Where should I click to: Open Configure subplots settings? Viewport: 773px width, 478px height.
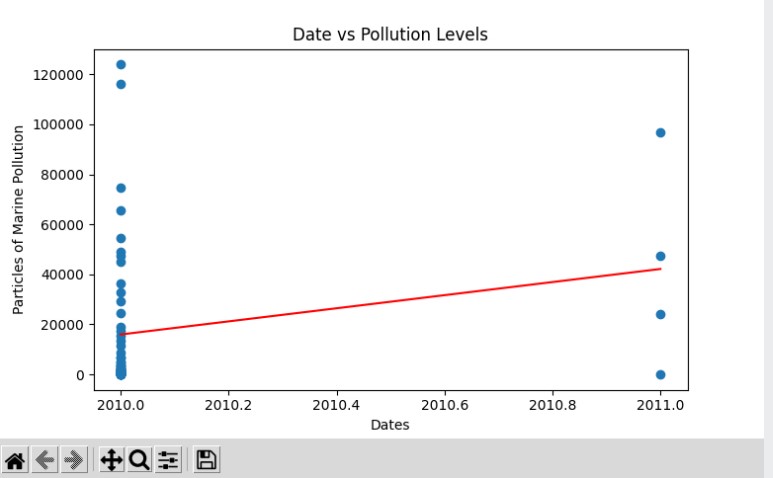[168, 461]
